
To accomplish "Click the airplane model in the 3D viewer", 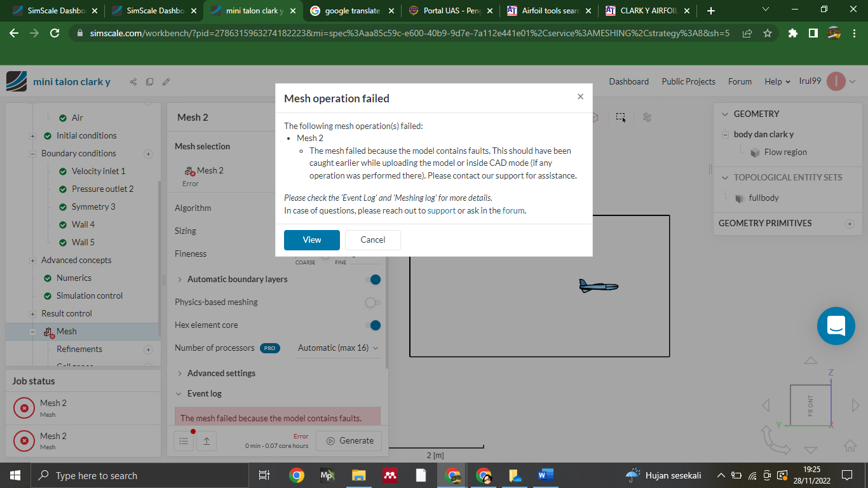I will pyautogui.click(x=598, y=287).
